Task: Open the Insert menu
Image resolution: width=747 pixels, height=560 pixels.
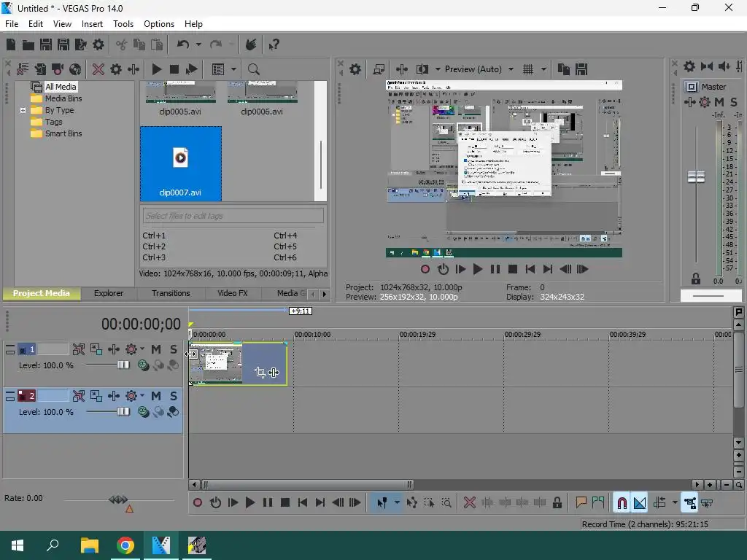Action: click(x=92, y=24)
